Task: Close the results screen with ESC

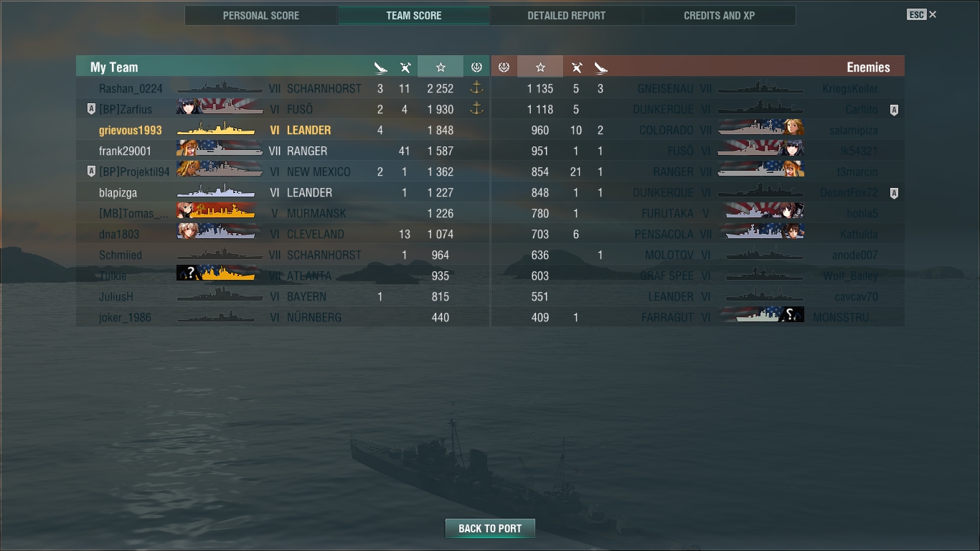Action: [x=922, y=14]
